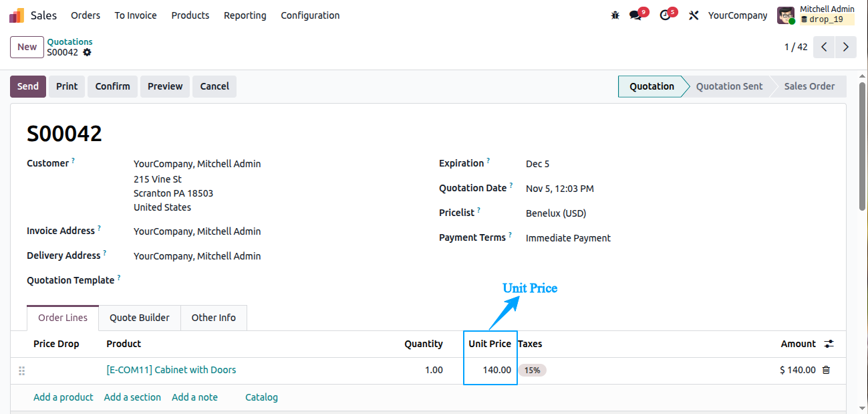Select the Order Lines tab
The height and width of the screenshot is (414, 868).
[63, 318]
